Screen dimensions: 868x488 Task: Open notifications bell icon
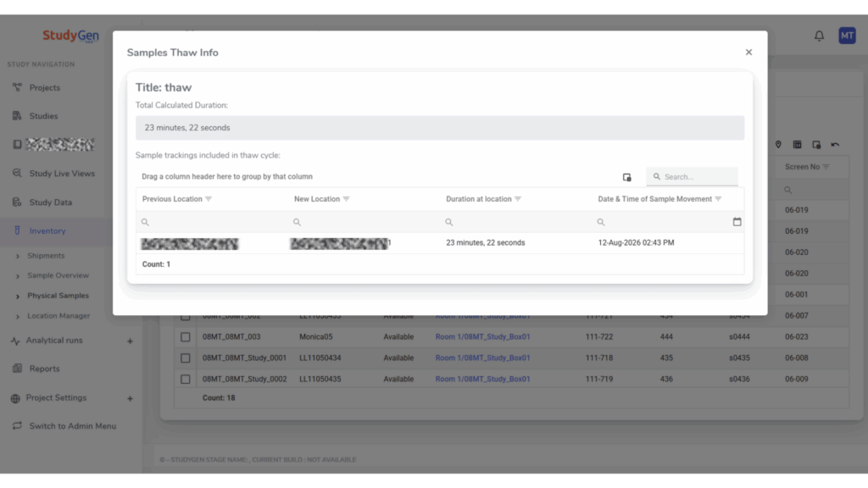click(819, 36)
